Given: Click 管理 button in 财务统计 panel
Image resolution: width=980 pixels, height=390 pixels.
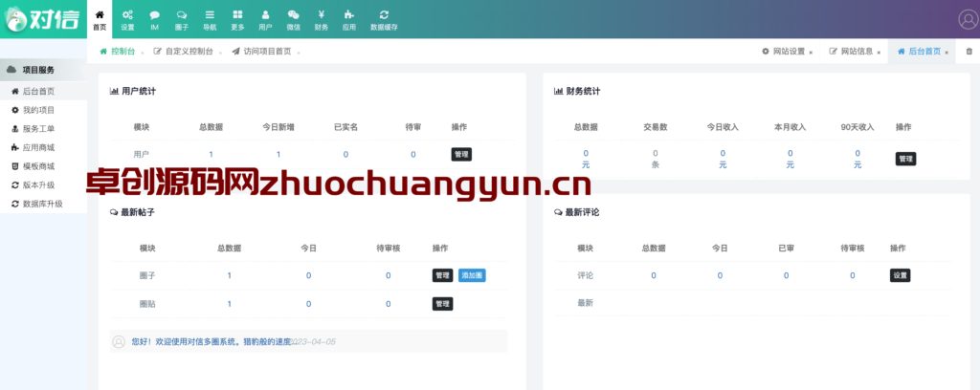Looking at the screenshot, I should [905, 159].
